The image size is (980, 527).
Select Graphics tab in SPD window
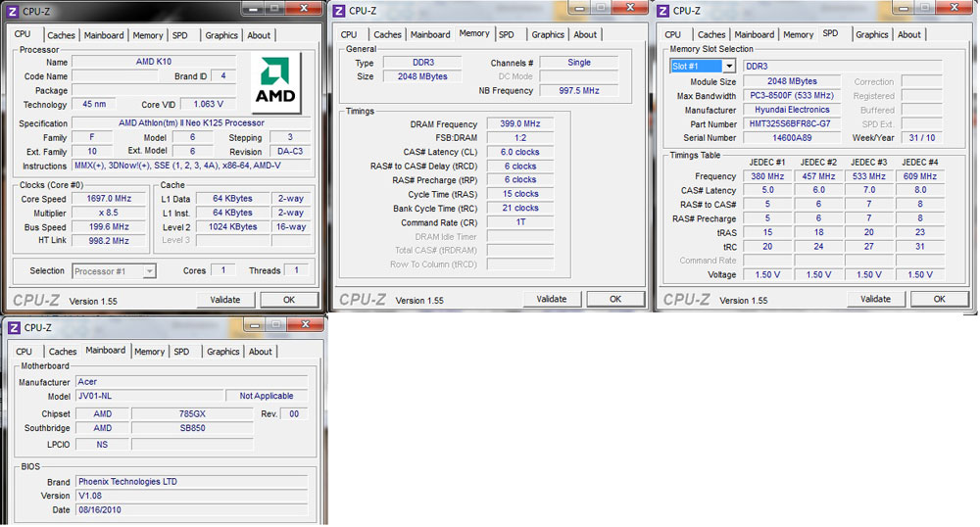(872, 35)
